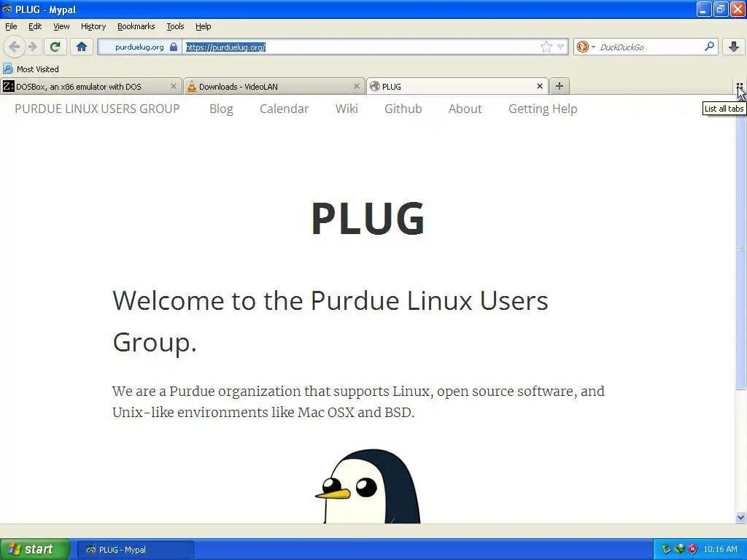Open the URL history dropdown arrow

(561, 47)
